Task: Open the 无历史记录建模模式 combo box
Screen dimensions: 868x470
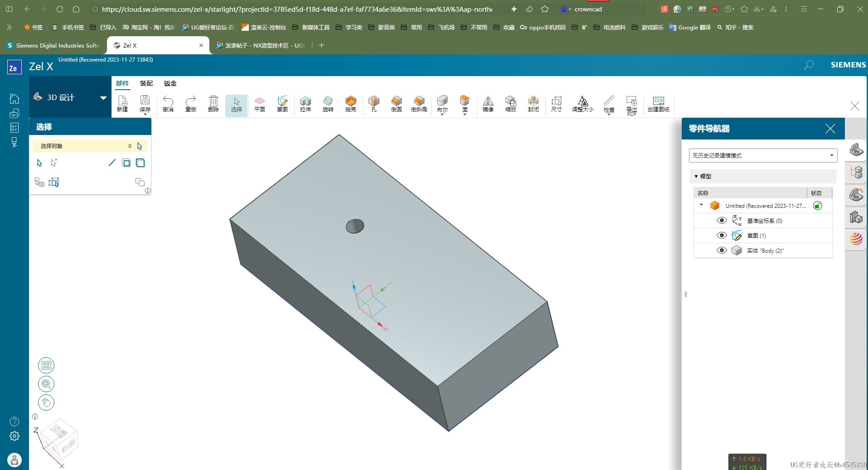Action: click(x=763, y=155)
